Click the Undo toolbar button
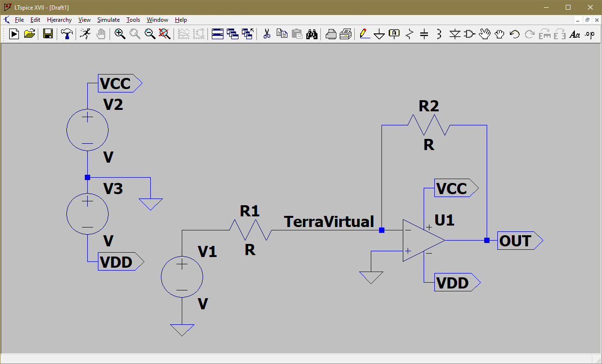This screenshot has width=602, height=364. click(515, 34)
